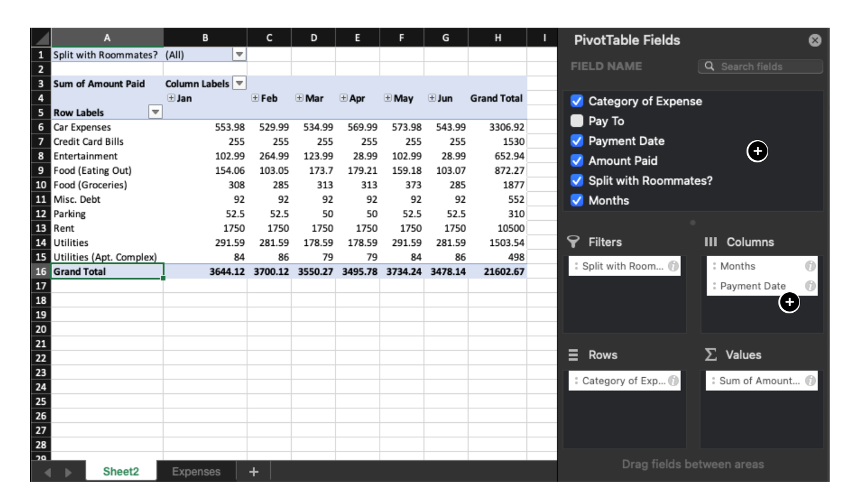Open the Row Labels filter dropdown

tap(155, 112)
